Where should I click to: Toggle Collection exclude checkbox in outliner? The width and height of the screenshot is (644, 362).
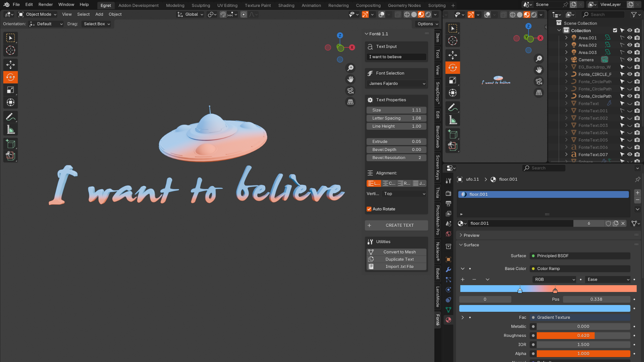[615, 31]
